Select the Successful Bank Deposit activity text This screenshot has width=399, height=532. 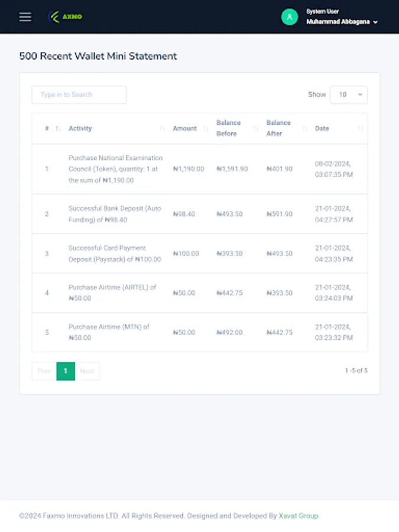point(115,214)
